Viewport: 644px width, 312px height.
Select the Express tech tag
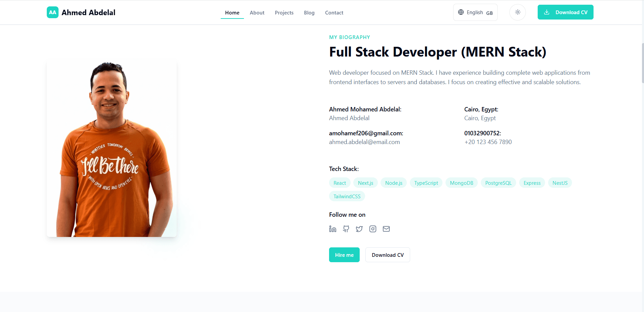point(532,183)
